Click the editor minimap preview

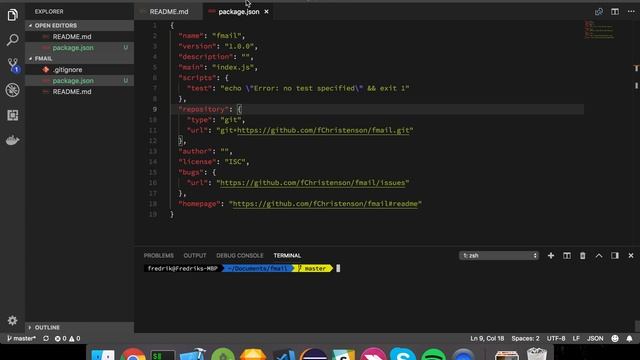tap(599, 30)
